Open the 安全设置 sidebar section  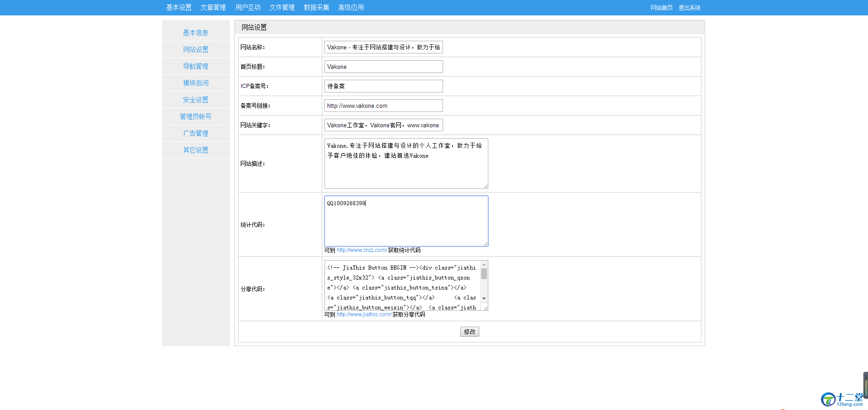[196, 99]
